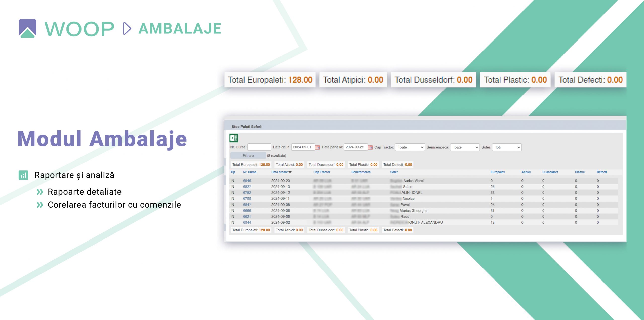This screenshot has width=644, height=320.
Task: Click the large Total Dusseldorf: 0.00 card
Action: point(433,80)
